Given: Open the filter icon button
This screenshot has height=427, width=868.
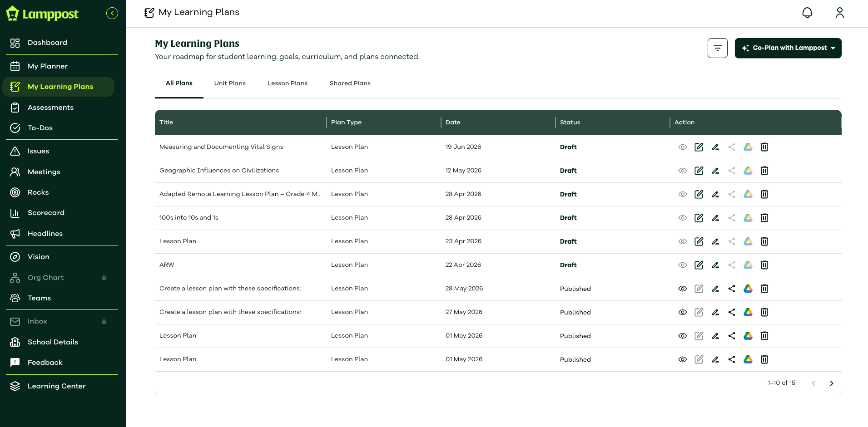Looking at the screenshot, I should [718, 48].
